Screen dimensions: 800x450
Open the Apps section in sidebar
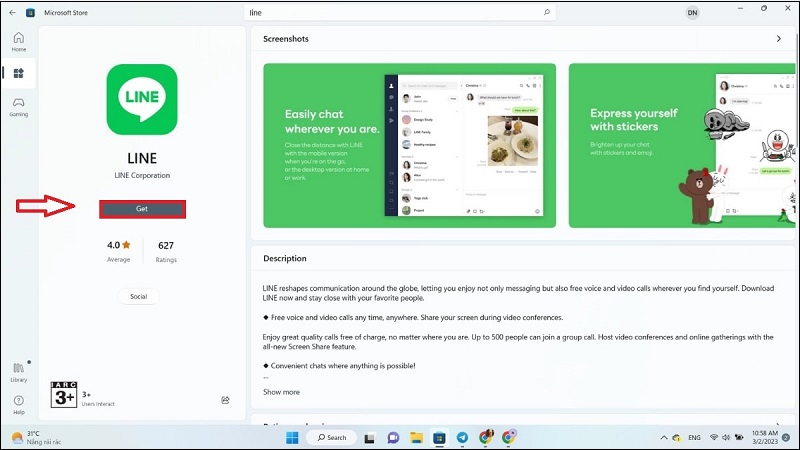tap(18, 73)
